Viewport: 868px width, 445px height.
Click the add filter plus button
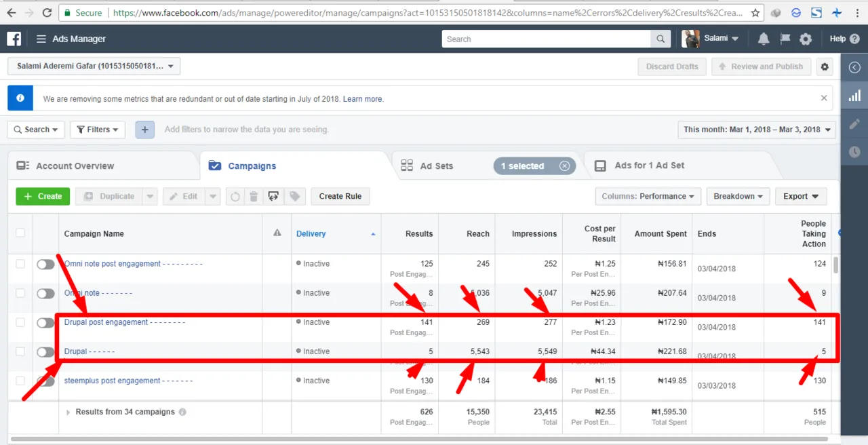coord(144,130)
